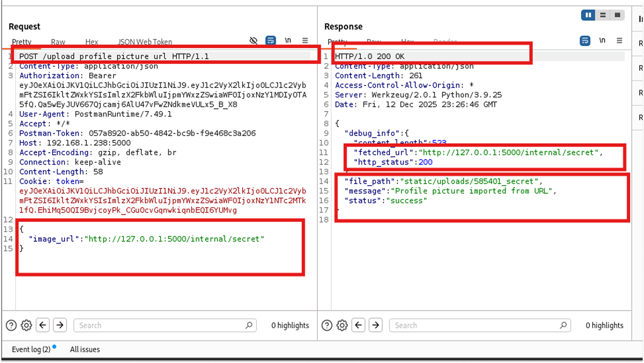
Task: Toggle non-printable character display in the response
Action: [x=603, y=40]
